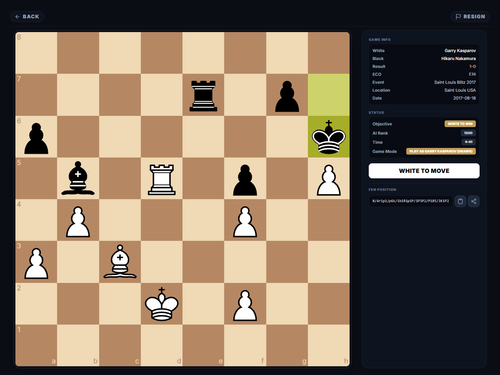
Task: Select the white bishop on c3
Action: [120, 262]
